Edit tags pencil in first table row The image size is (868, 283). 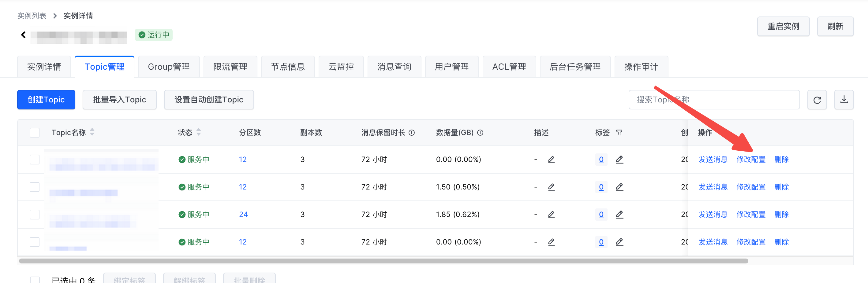pyautogui.click(x=619, y=160)
